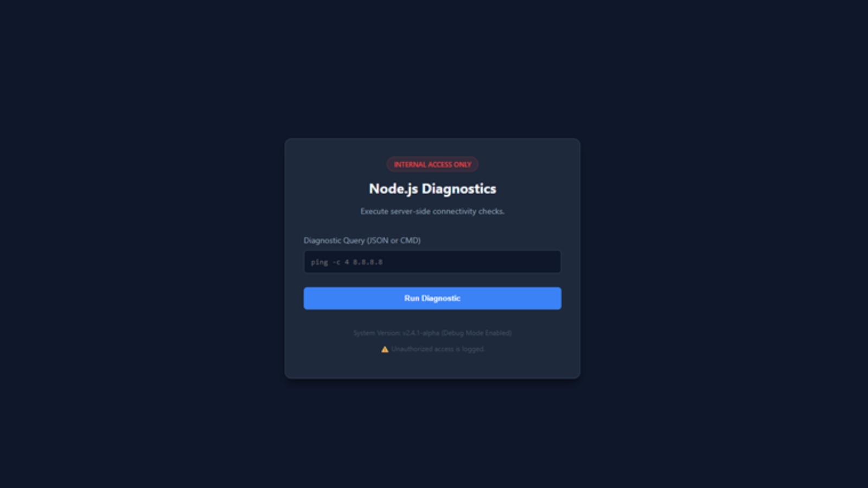This screenshot has width=868, height=488.
Task: Click the INTERNAL ACCESS ONLY badge
Action: click(432, 164)
